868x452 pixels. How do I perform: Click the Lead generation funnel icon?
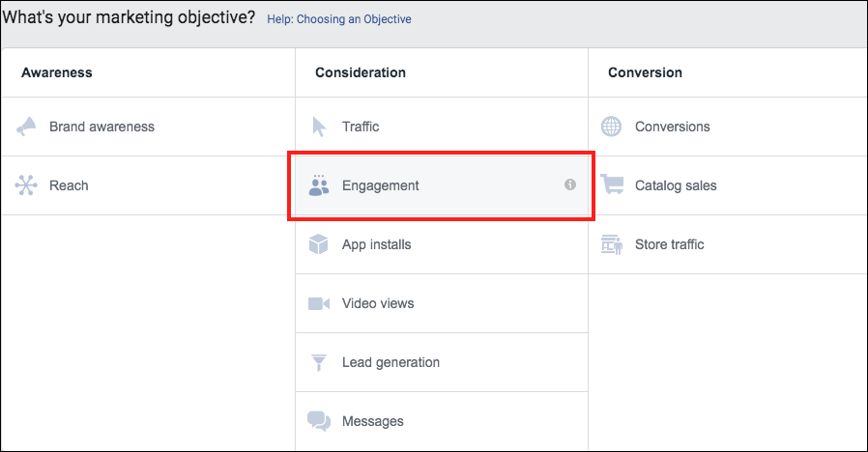click(319, 362)
